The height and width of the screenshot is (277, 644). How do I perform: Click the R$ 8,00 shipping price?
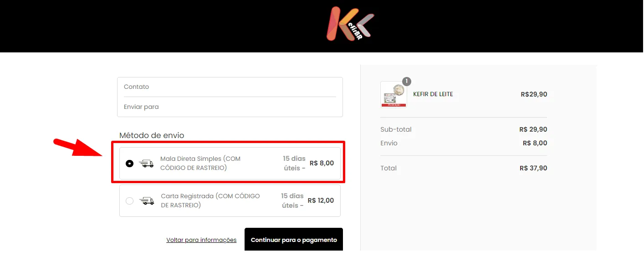(322, 163)
